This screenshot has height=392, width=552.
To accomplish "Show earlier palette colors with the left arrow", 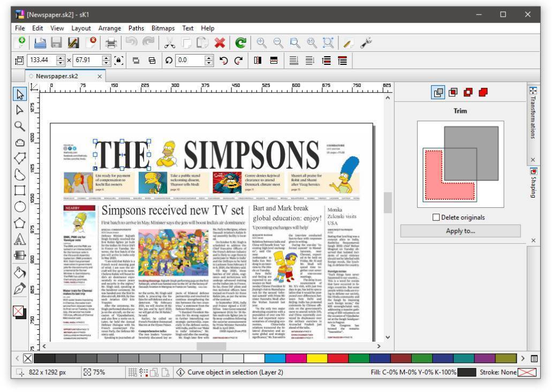I will point(17,359).
